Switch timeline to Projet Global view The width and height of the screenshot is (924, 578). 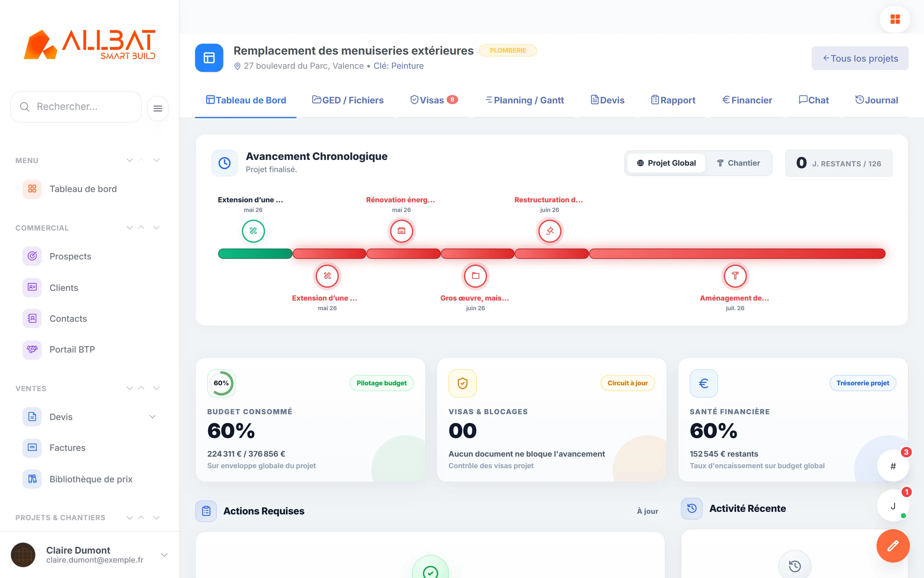pos(666,163)
